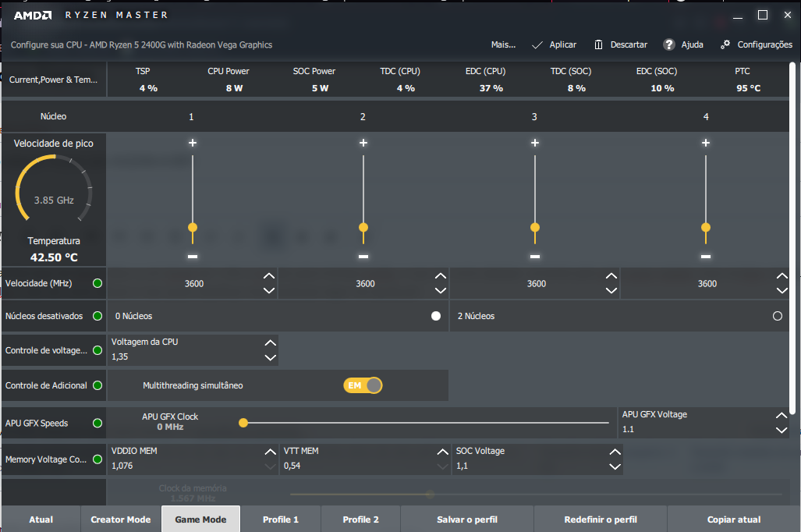Screen dimensions: 801x532
Task: Click the minus icon below core 1 slider
Action: coord(193,257)
